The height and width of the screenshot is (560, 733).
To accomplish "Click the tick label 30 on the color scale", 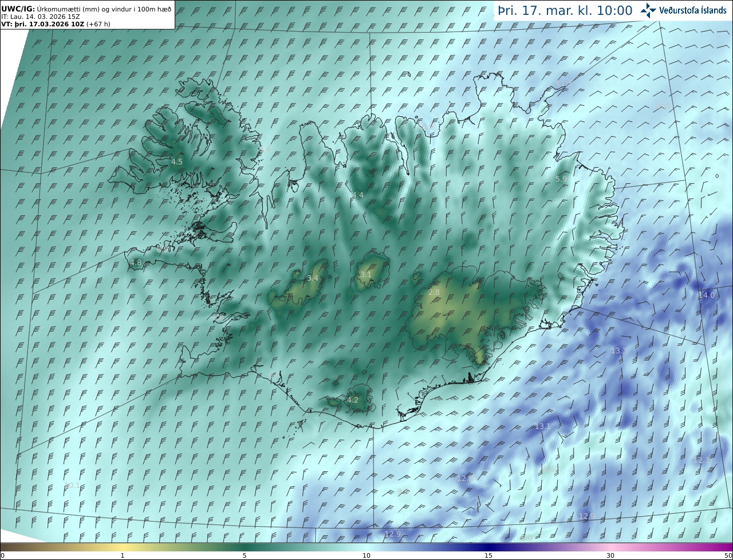I will pos(610,555).
